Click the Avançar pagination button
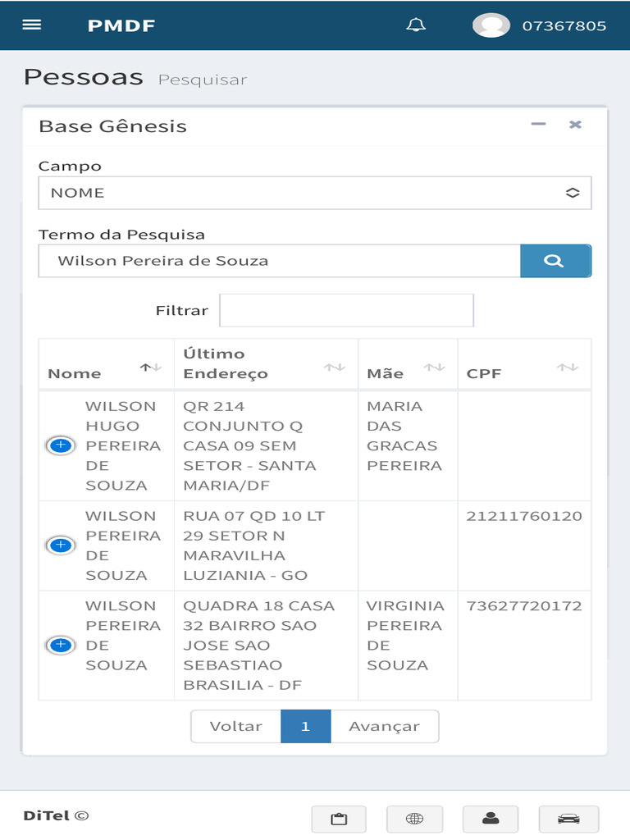 click(x=384, y=726)
